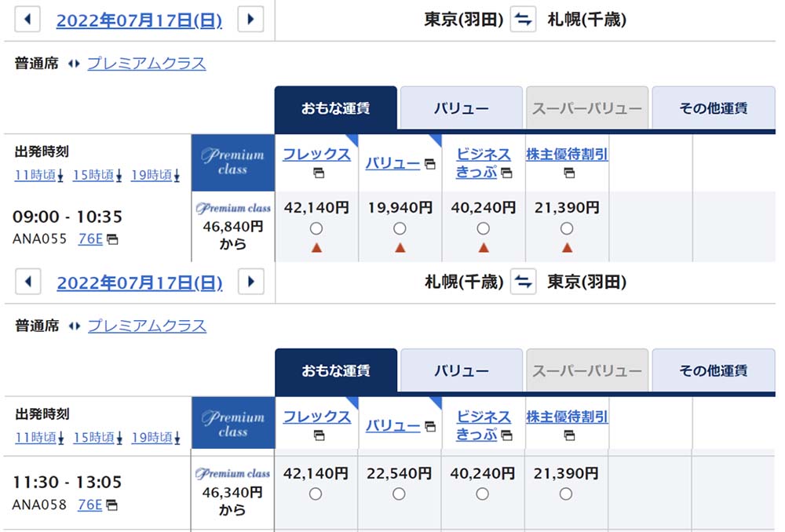Click seat-class switch arrows in outbound section
Image resolution: width=785 pixels, height=532 pixels.
74,64
